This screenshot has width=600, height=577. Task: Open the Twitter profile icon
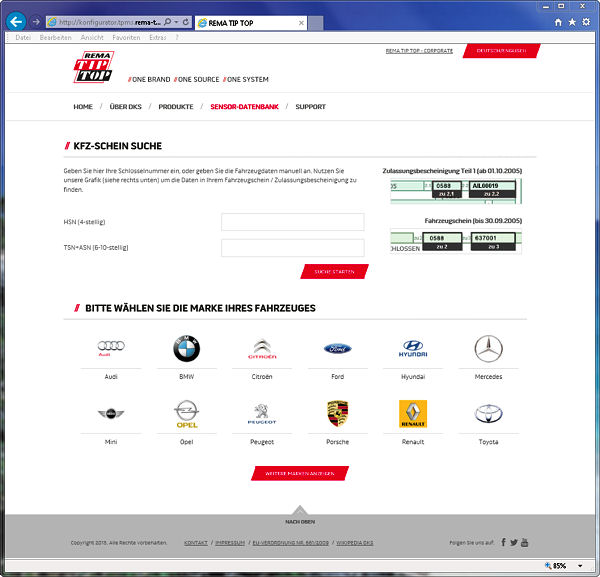[514, 542]
